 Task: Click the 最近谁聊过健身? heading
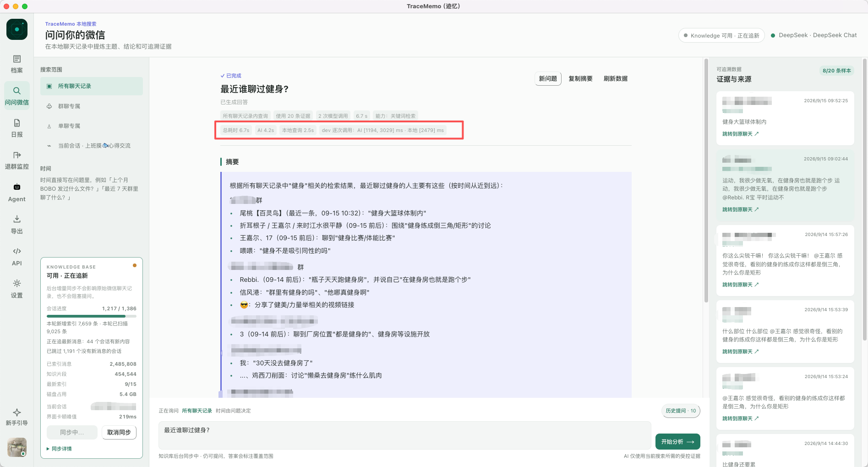255,89
